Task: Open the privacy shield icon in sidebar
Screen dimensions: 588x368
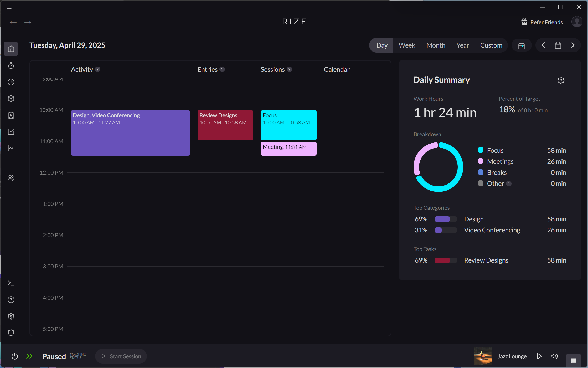Action: coord(11,333)
